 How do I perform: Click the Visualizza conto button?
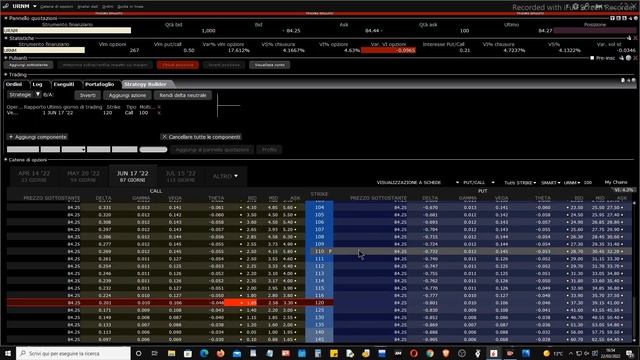tap(270, 65)
